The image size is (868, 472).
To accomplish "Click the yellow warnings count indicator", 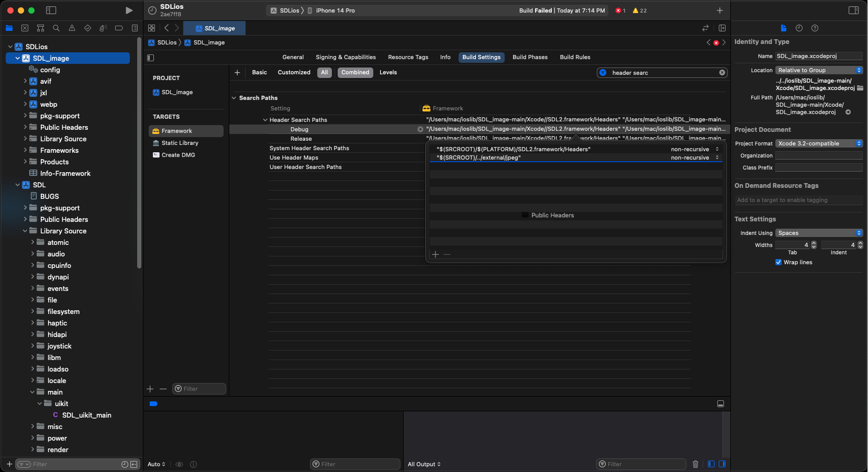I will pyautogui.click(x=640, y=10).
